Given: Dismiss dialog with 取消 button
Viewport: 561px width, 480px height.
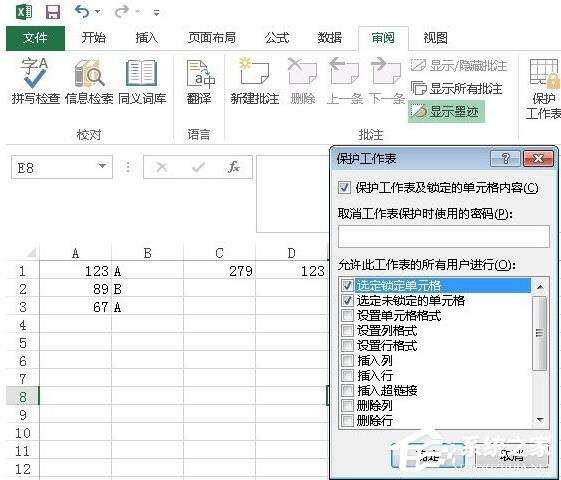Looking at the screenshot, I should tap(512, 456).
